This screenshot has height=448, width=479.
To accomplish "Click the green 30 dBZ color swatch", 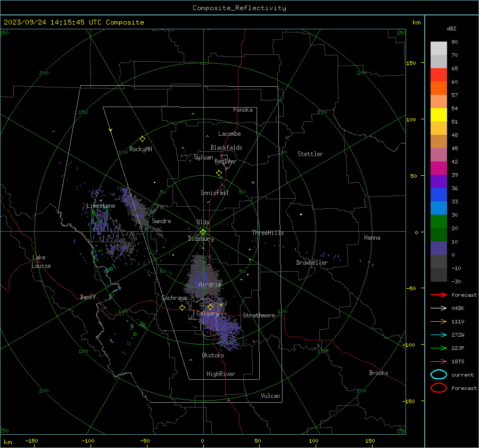I will click(439, 221).
